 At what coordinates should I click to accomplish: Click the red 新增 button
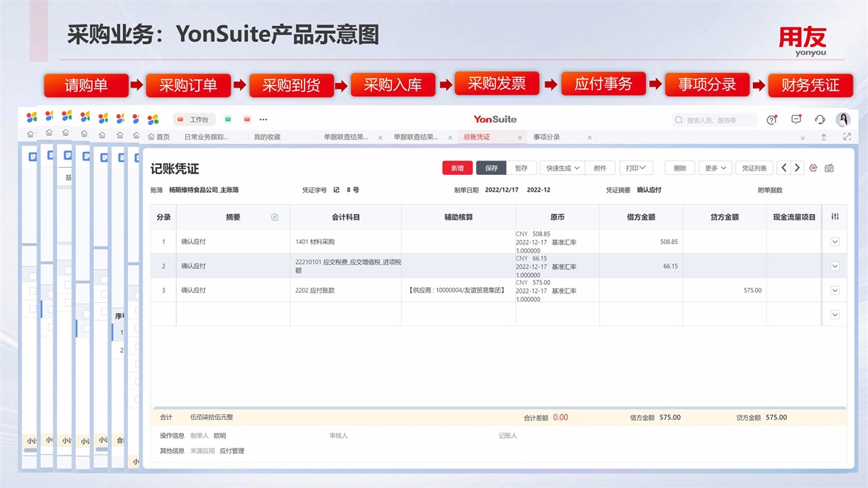[457, 168]
